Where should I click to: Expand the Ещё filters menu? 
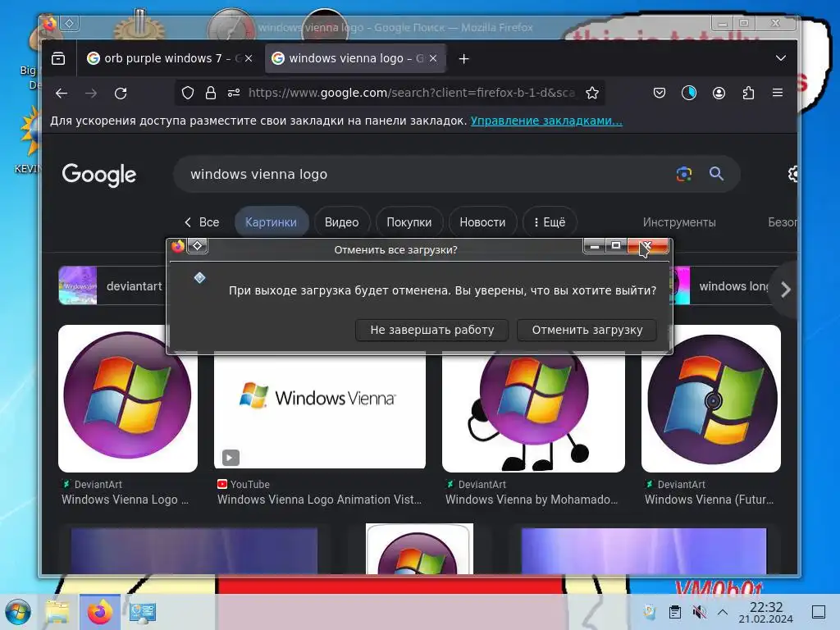[550, 222]
